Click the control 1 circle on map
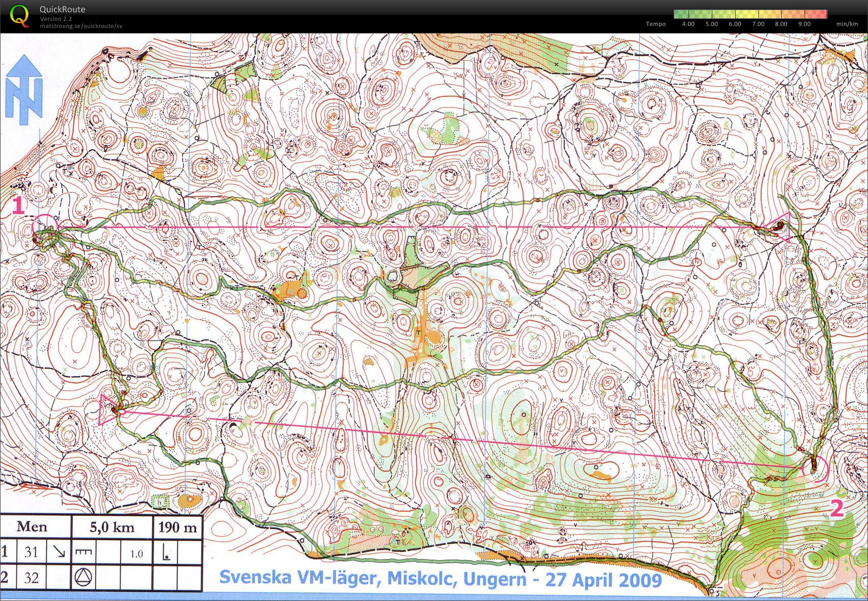The image size is (868, 601). pos(45,228)
